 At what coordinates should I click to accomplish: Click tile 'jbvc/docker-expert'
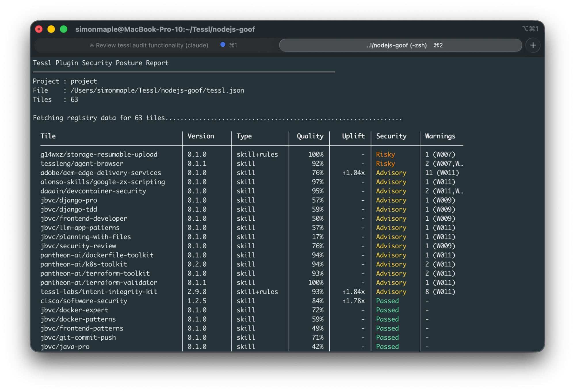point(74,310)
